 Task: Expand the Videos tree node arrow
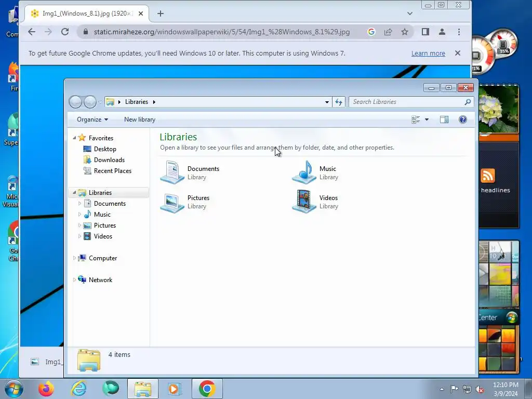[79, 236]
